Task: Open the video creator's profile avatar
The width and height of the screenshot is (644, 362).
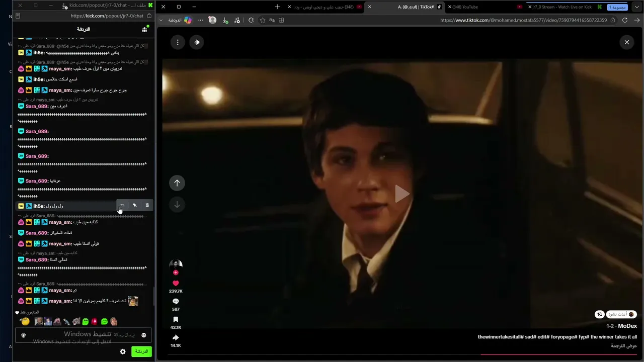Action: click(x=176, y=264)
